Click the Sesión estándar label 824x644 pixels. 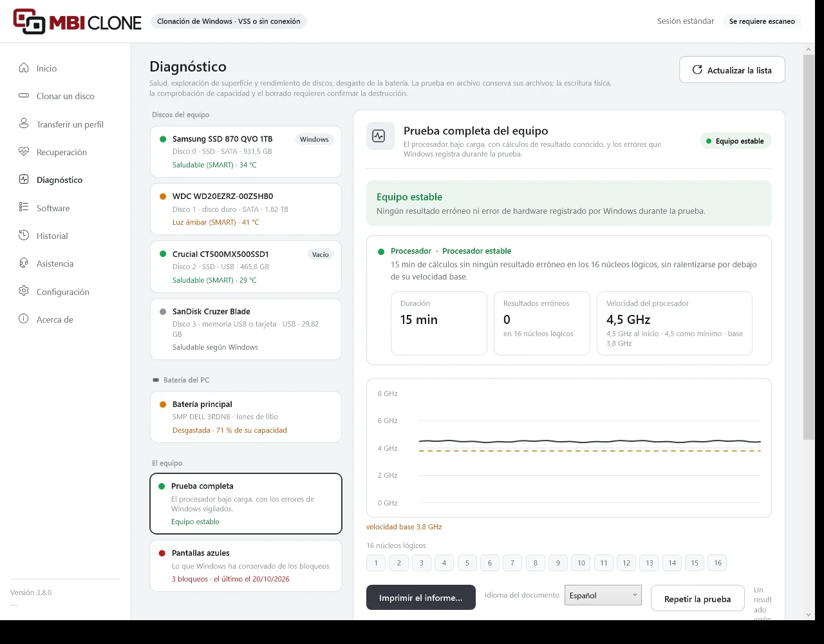click(686, 21)
